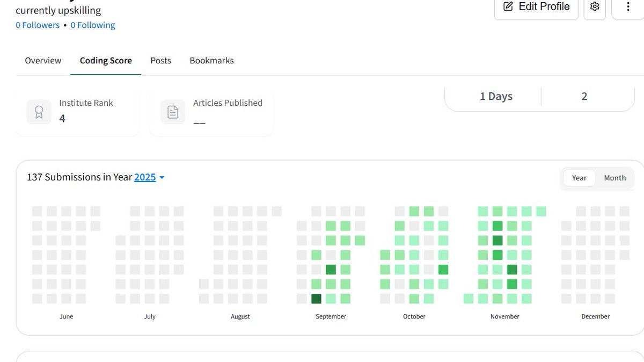644x362 pixels.
Task: Switch to the Overview tab
Action: pos(43,61)
